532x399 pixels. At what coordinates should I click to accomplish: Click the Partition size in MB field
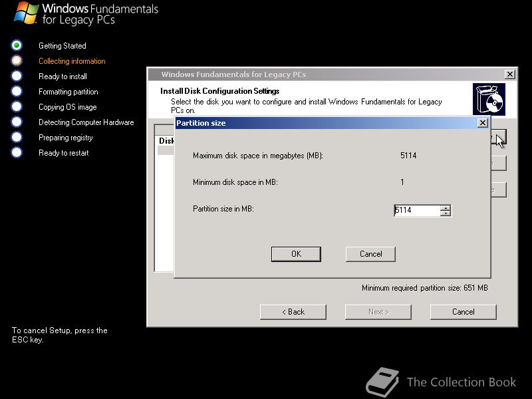click(x=417, y=210)
